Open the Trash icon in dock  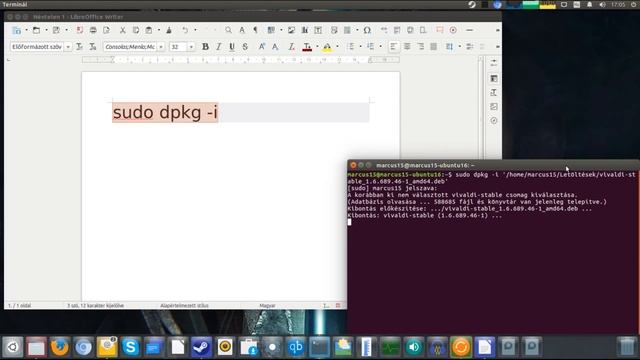pos(627,347)
